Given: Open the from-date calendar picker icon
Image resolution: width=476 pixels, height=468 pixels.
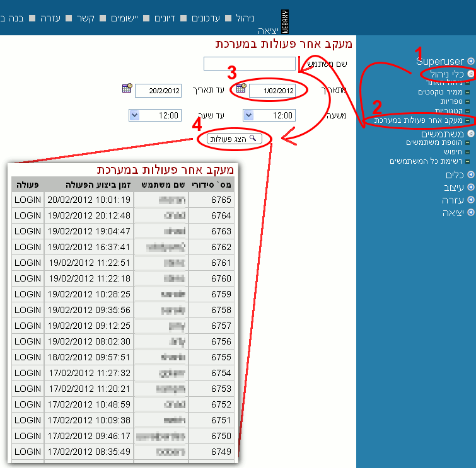Looking at the screenshot, I should 241,88.
